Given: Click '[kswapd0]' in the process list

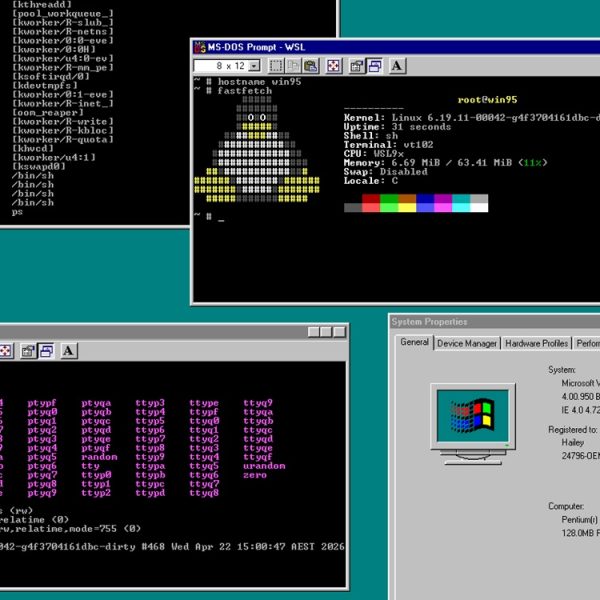Looking at the screenshot, I should click(39, 166).
